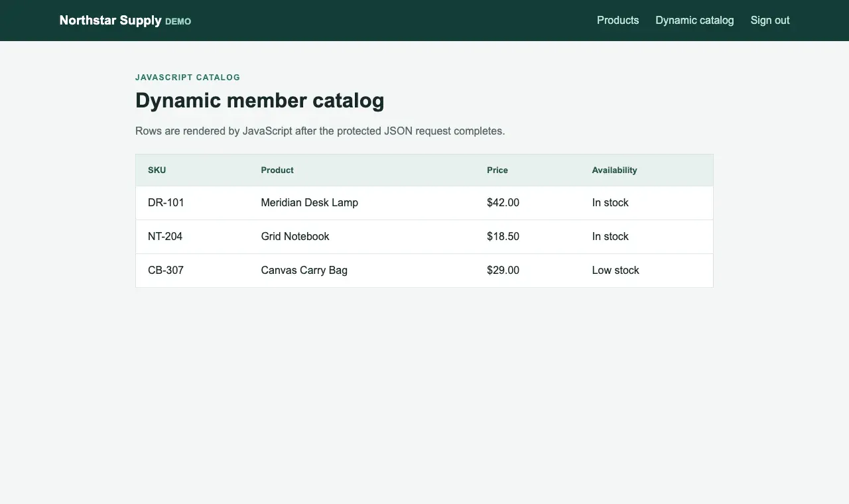
Task: Click the Meridian Desk Lamp product name
Action: [309, 203]
